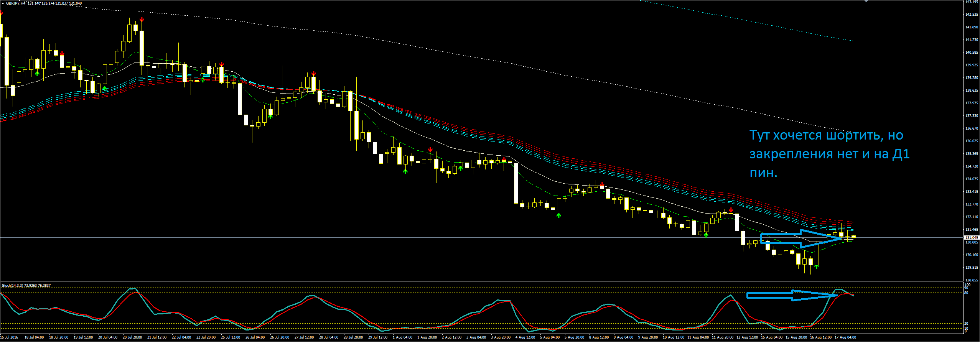Click the 130.160 price axis label
Screen dimensions: 980x342
coord(971,255)
